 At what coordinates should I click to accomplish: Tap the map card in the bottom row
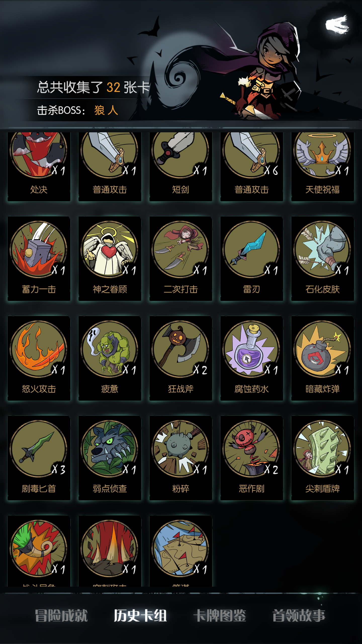(x=181, y=551)
